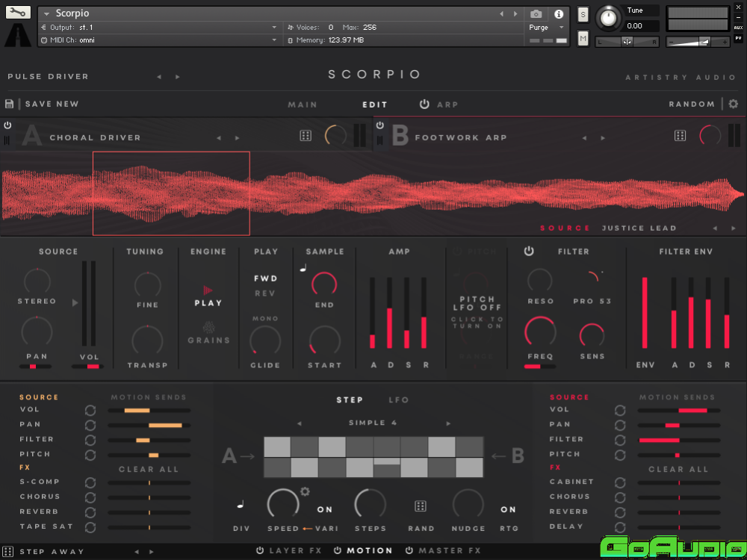Open settings gear next to RANDOM
The height and width of the screenshot is (560, 747).
734,105
